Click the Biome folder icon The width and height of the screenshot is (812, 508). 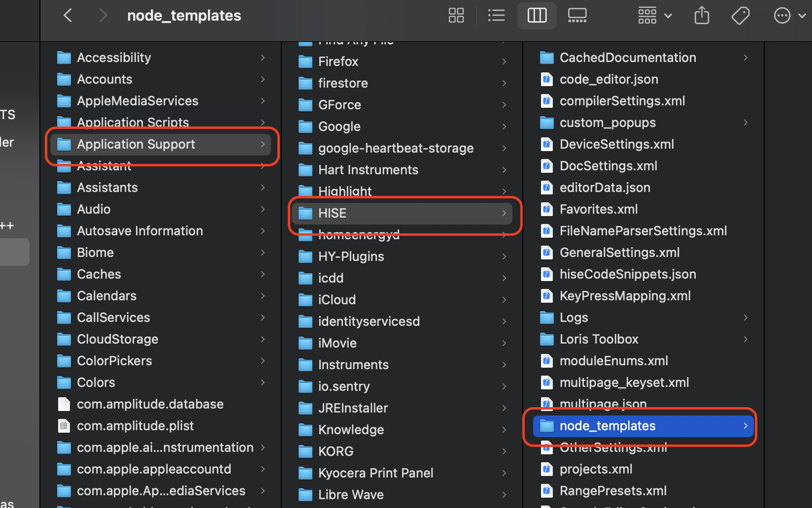(64, 253)
